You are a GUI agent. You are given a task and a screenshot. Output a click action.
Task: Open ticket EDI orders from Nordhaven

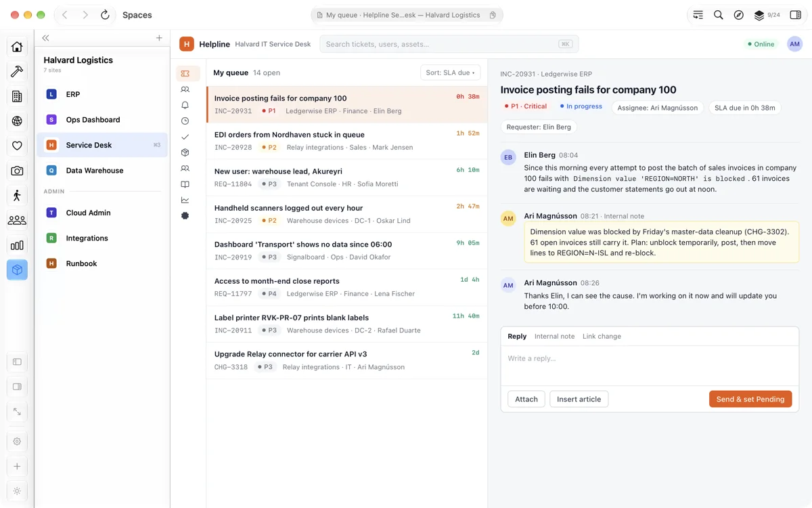point(347,141)
